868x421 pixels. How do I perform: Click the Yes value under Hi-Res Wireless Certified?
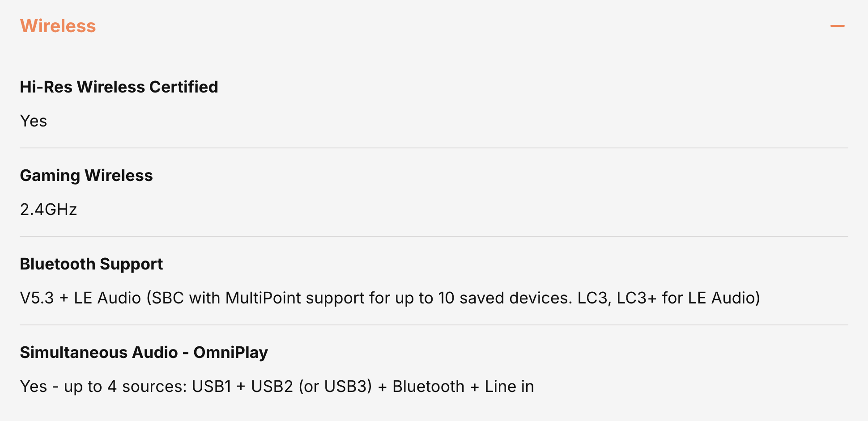coord(34,121)
